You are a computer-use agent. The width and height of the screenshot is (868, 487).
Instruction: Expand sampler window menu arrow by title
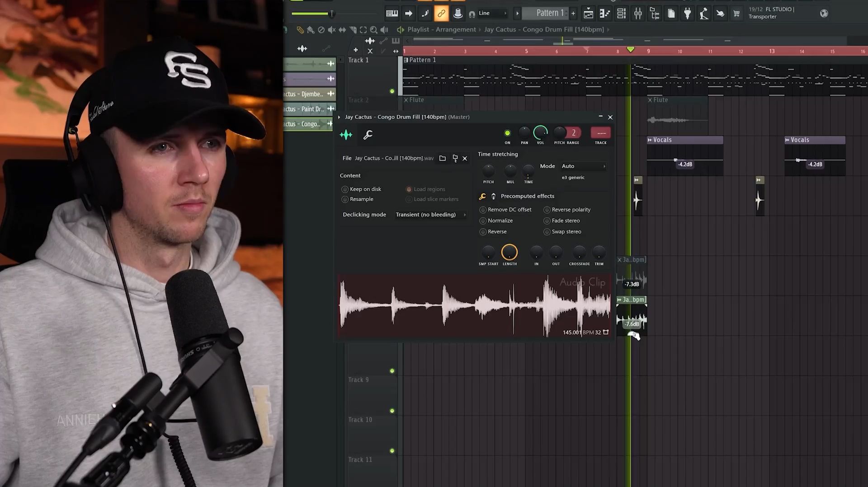tap(339, 117)
